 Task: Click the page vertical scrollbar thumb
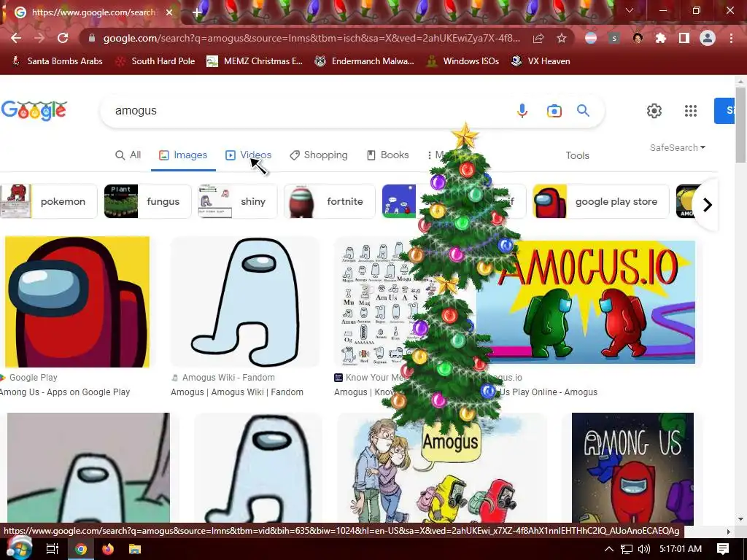tap(740, 125)
